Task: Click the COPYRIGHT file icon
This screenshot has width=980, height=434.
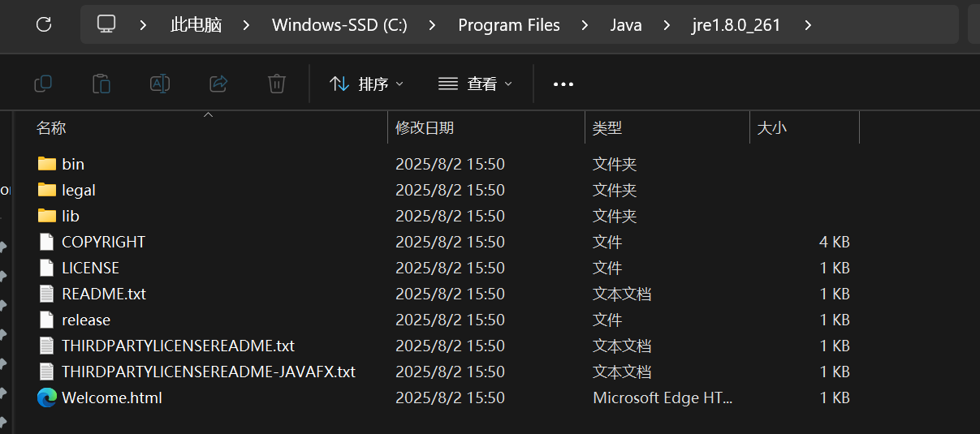Action: (x=47, y=242)
